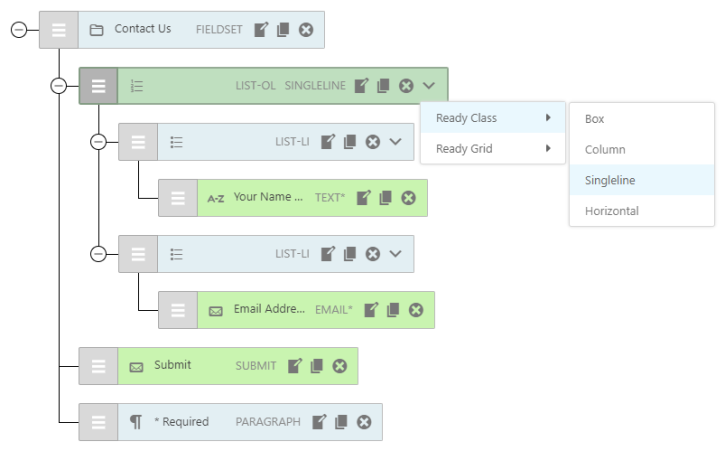Edit the Your Name text field

[364, 198]
